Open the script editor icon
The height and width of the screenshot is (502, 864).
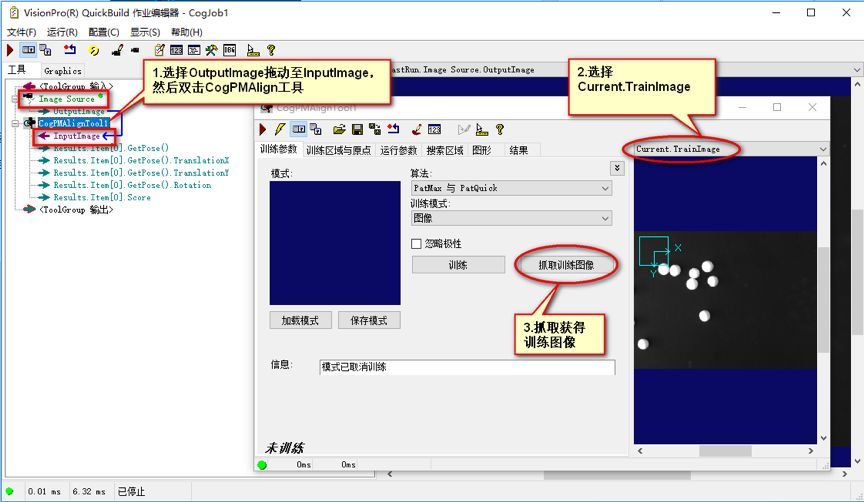pyautogui.click(x=194, y=50)
